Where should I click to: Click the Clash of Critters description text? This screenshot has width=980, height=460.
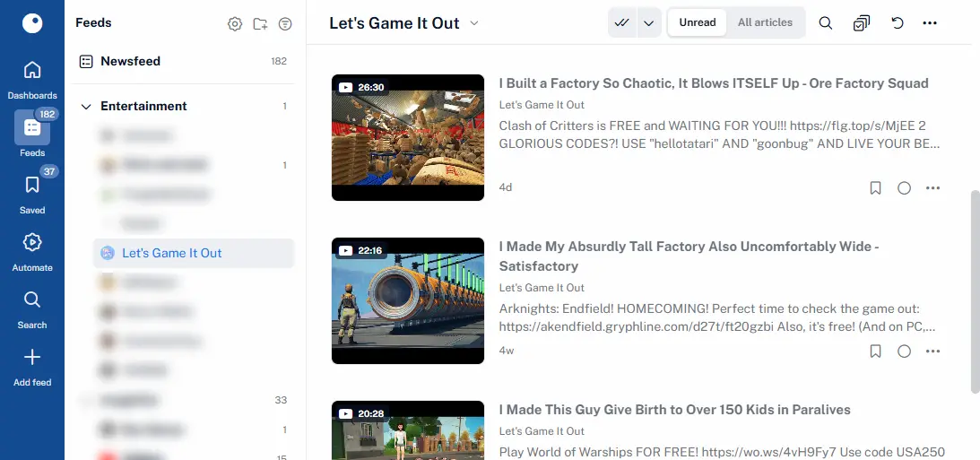point(719,135)
